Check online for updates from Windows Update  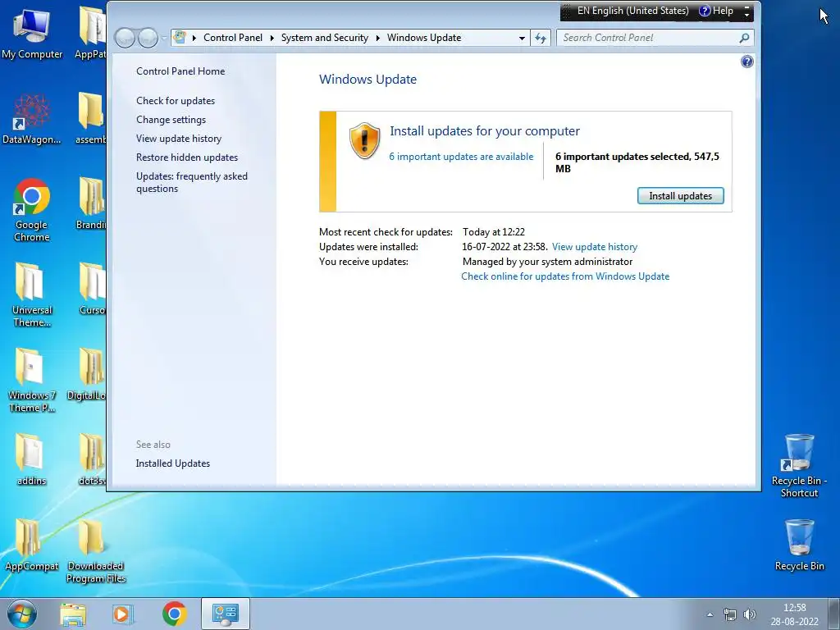coord(565,276)
